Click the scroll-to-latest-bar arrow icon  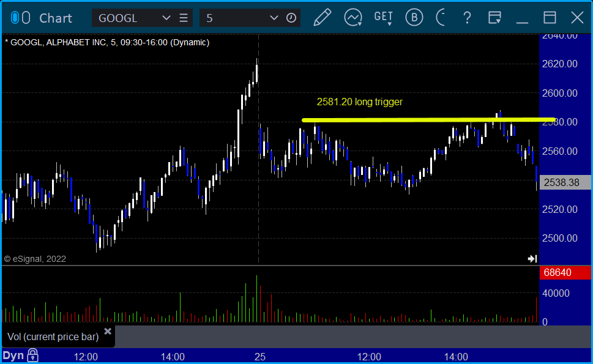[532, 259]
